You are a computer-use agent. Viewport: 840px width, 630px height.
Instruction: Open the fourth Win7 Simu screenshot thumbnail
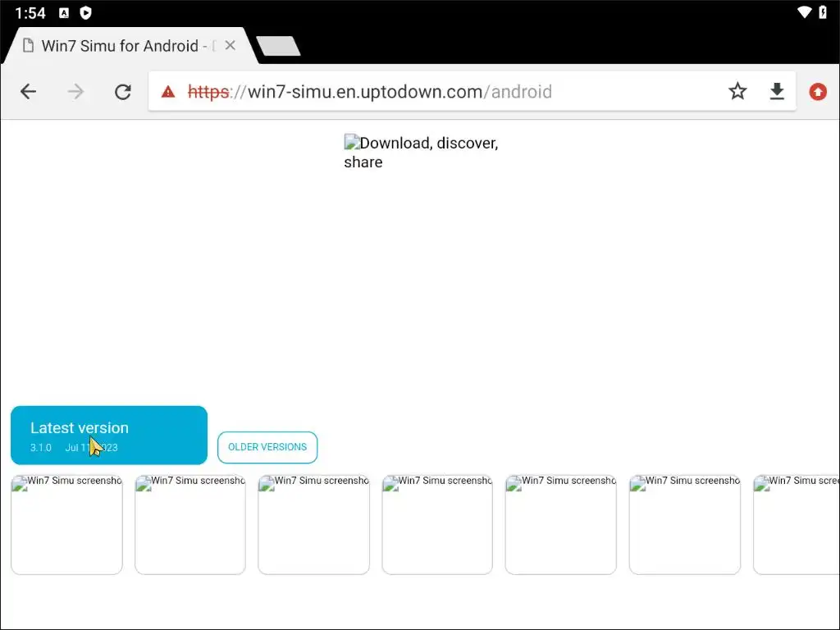coord(437,524)
